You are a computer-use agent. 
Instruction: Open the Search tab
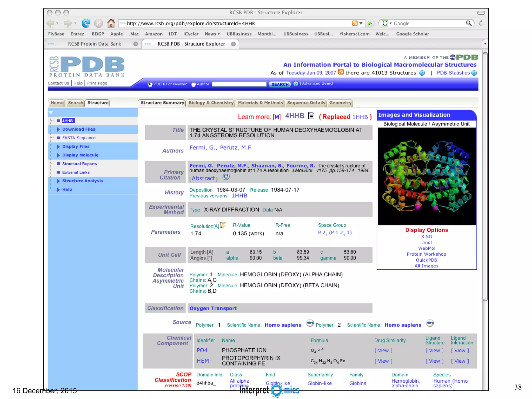(x=75, y=103)
